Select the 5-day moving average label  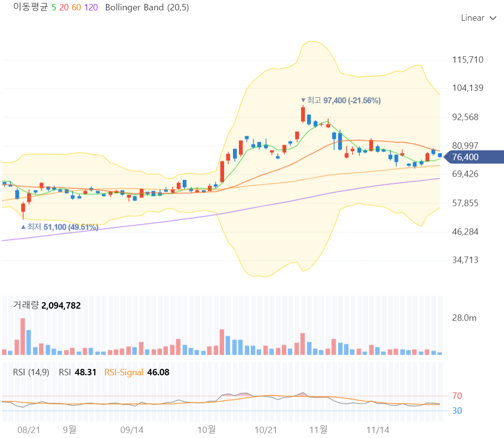[54, 7]
